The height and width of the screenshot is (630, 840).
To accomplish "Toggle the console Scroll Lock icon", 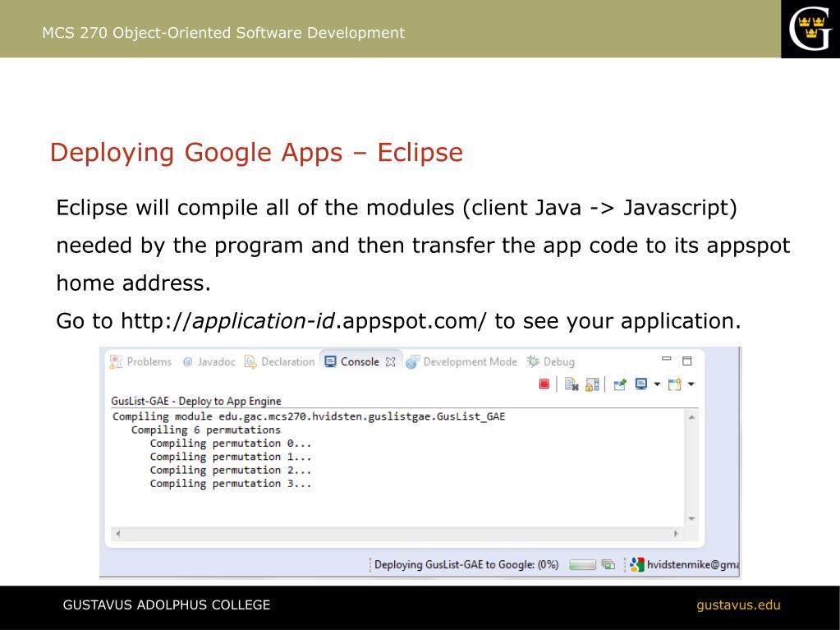I will pyautogui.click(x=592, y=384).
